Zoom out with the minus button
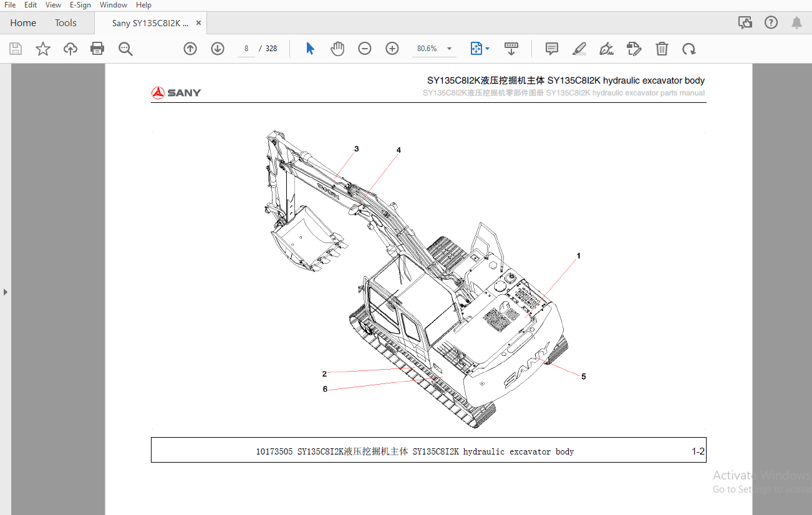Screen dimensions: 812x515 pos(365,49)
